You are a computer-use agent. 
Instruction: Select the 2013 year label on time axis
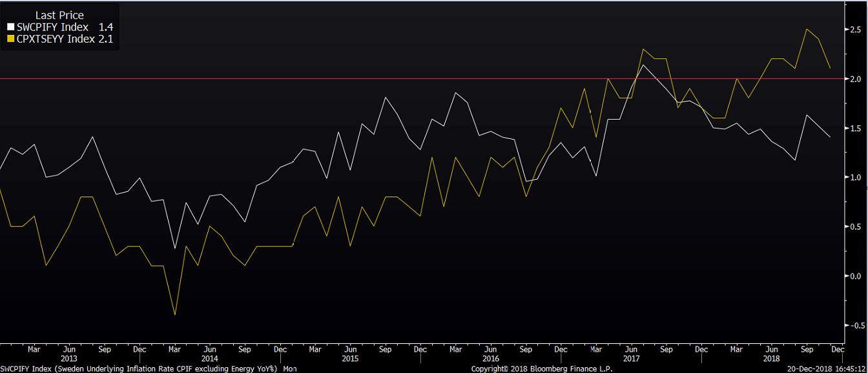pos(69,358)
